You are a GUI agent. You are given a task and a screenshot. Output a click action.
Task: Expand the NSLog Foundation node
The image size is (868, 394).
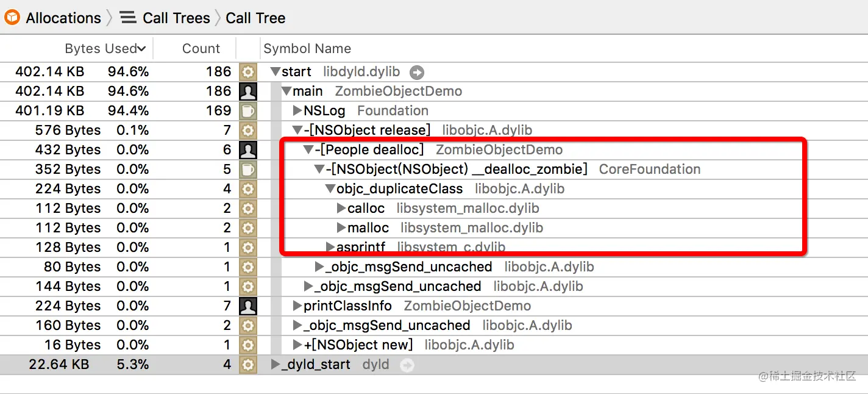pos(297,111)
